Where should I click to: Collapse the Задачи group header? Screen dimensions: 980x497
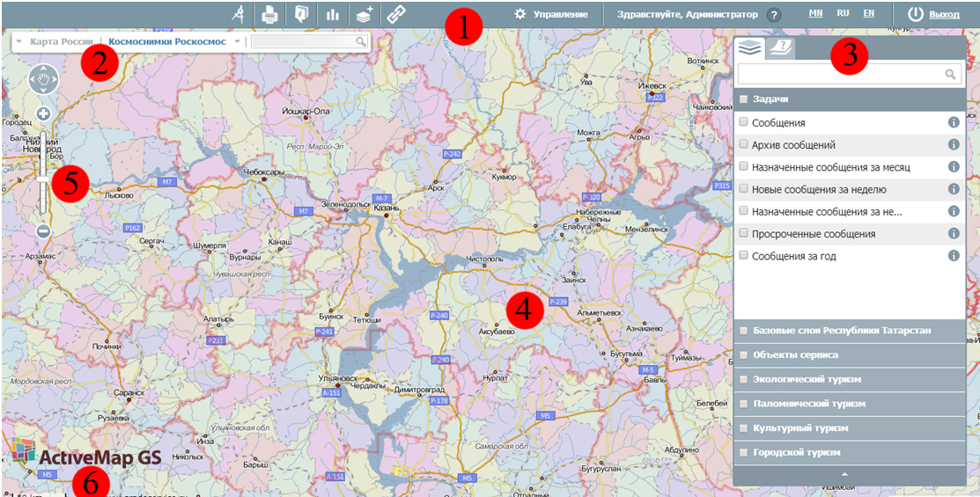pos(849,99)
